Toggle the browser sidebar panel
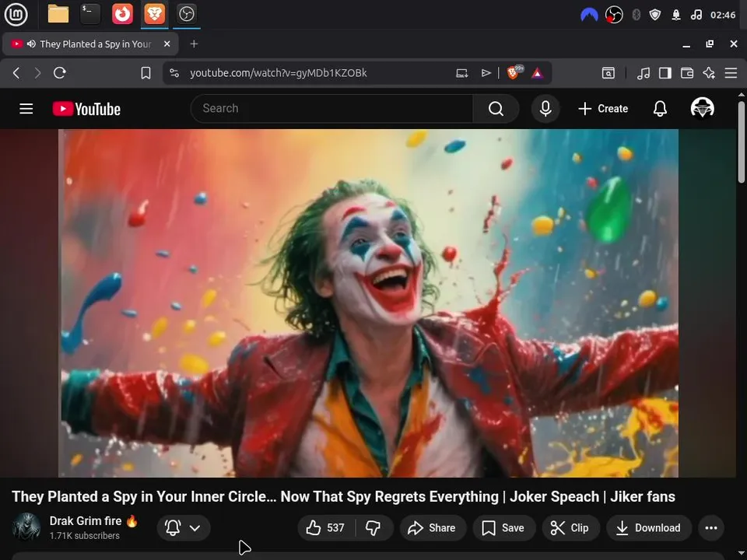The image size is (747, 560). pyautogui.click(x=665, y=73)
